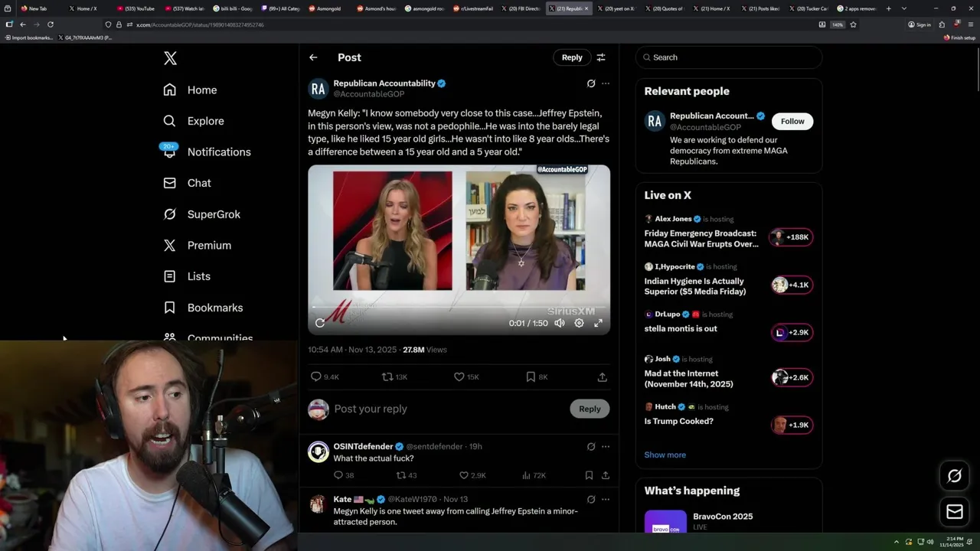The width and height of the screenshot is (980, 551).
Task: Open more options on Kate's reply
Action: [x=606, y=499]
